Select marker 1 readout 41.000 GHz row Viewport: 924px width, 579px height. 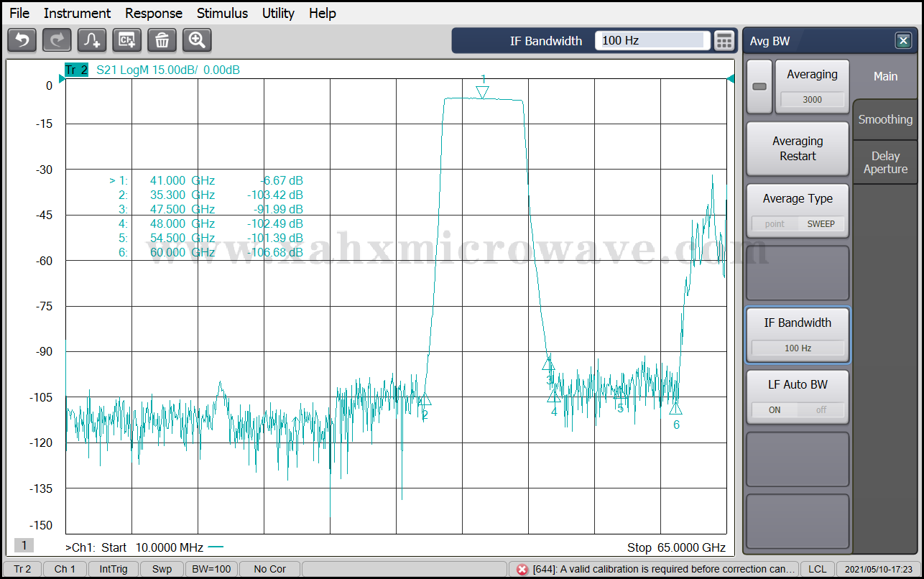tap(205, 180)
